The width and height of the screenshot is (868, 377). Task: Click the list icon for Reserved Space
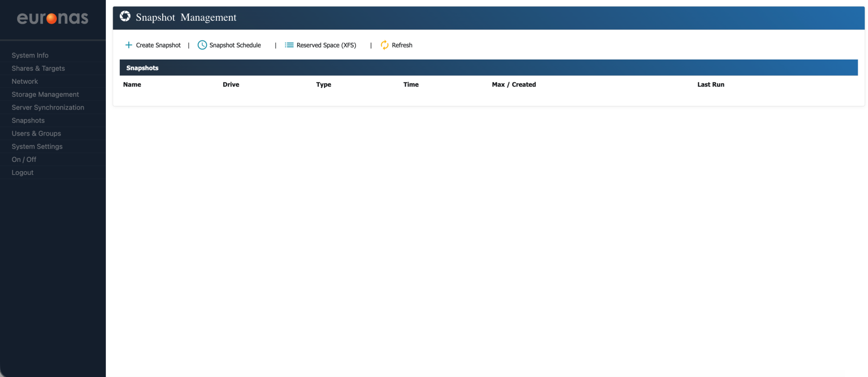(x=289, y=45)
